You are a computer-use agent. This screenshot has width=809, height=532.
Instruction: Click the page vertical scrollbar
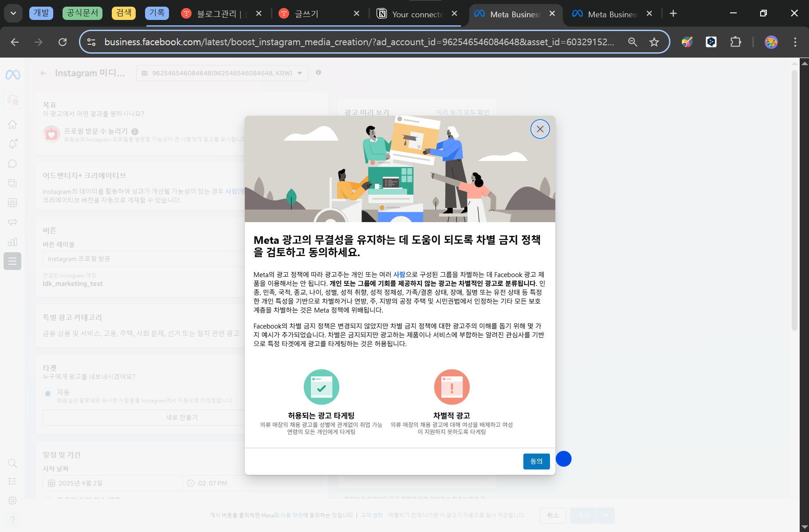coord(794,199)
